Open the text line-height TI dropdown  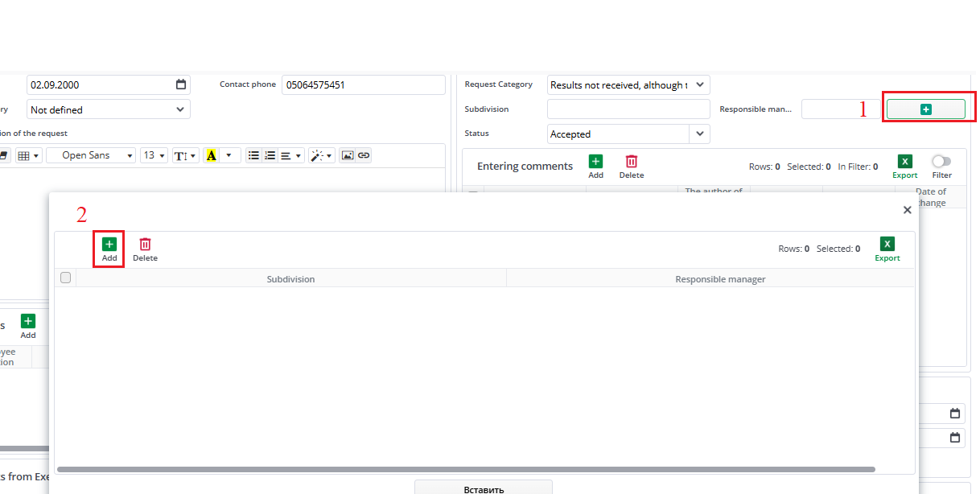point(185,155)
